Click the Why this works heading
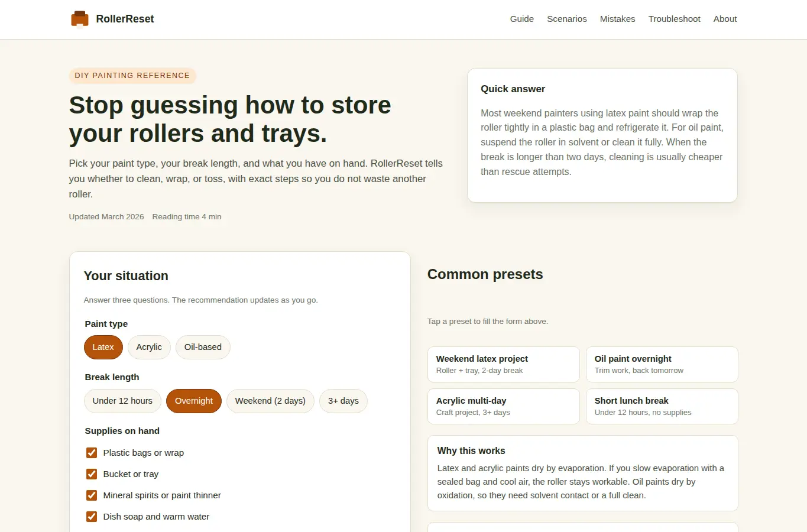 pyautogui.click(x=471, y=450)
